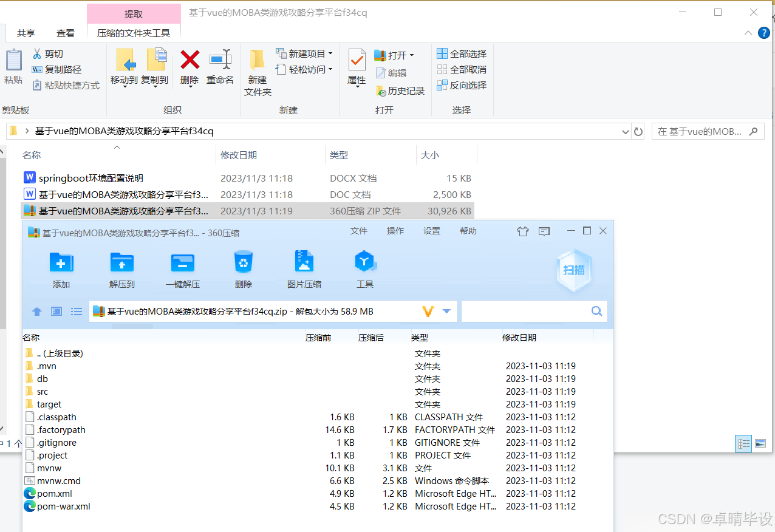Switch to the 查看 ribbon tab
This screenshot has height=532, width=775.
point(66,33)
